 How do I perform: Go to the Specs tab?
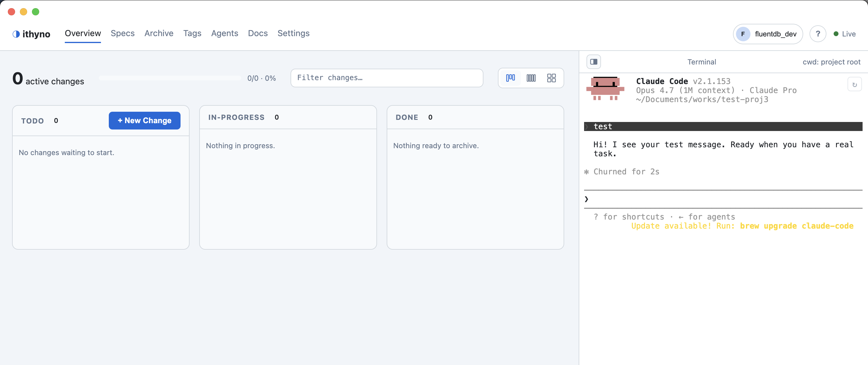[x=123, y=33]
